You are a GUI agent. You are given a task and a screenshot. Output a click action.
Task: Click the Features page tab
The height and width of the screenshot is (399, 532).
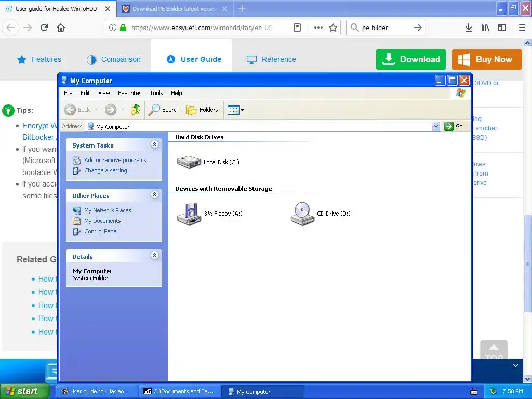point(39,59)
